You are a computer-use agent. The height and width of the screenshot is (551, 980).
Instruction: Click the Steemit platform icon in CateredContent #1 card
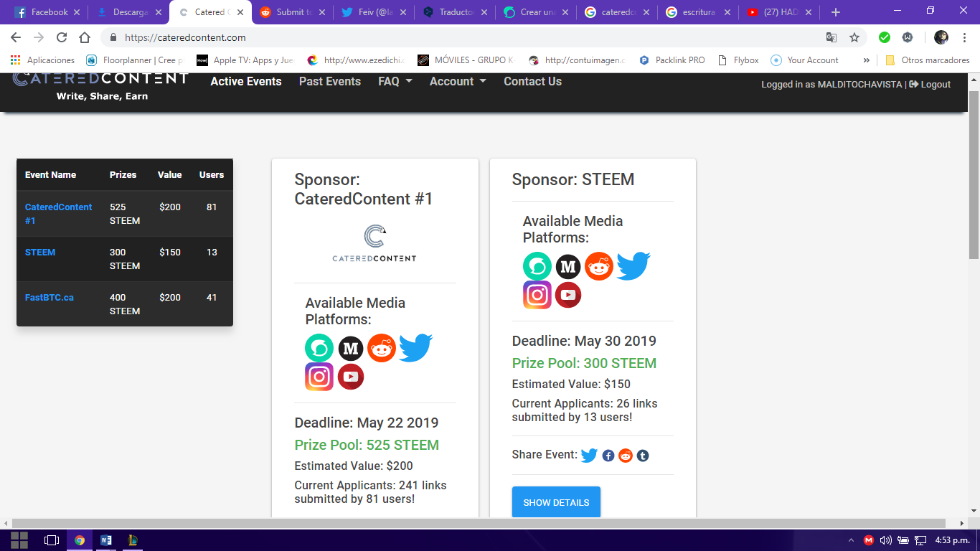(319, 348)
